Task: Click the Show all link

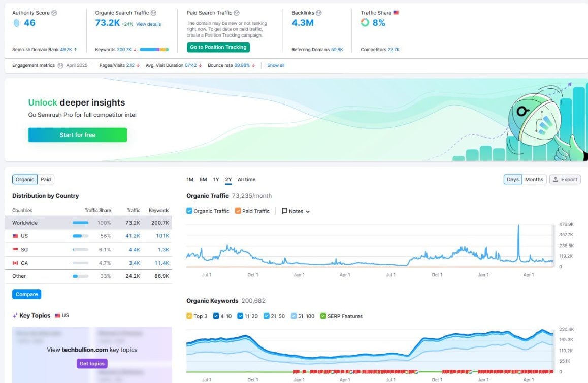Action: [x=276, y=65]
